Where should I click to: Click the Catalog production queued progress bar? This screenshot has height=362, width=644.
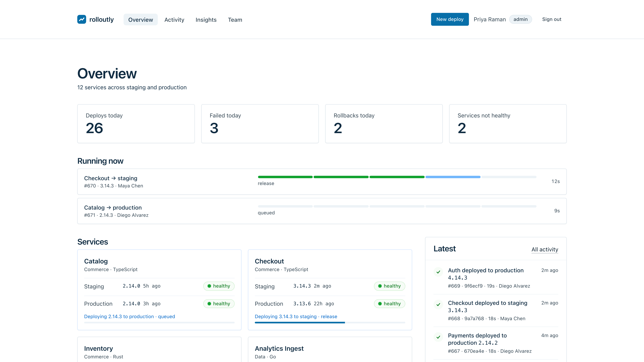click(x=397, y=206)
